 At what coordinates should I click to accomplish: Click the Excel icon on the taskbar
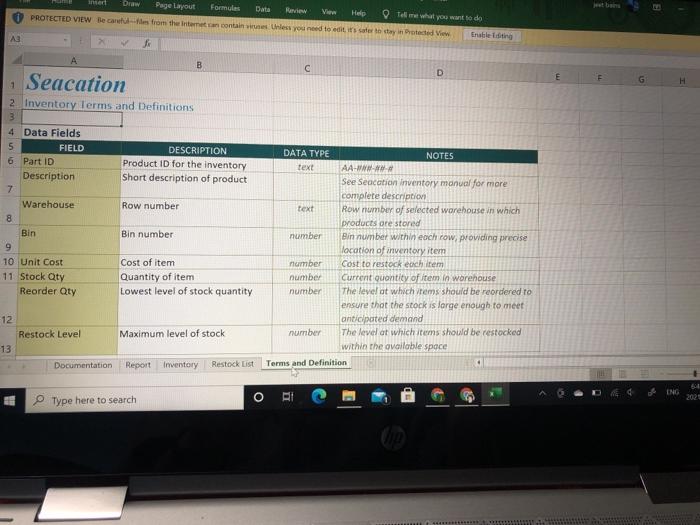(x=495, y=394)
